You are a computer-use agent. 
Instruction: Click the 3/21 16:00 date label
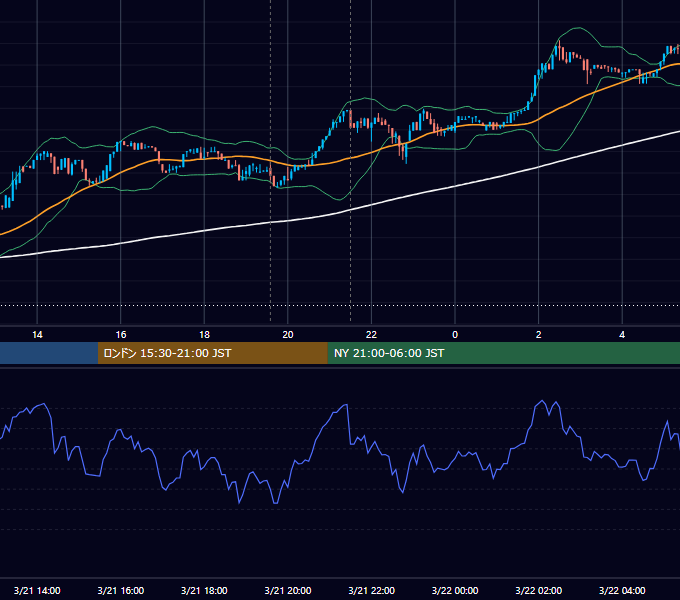[x=121, y=590]
